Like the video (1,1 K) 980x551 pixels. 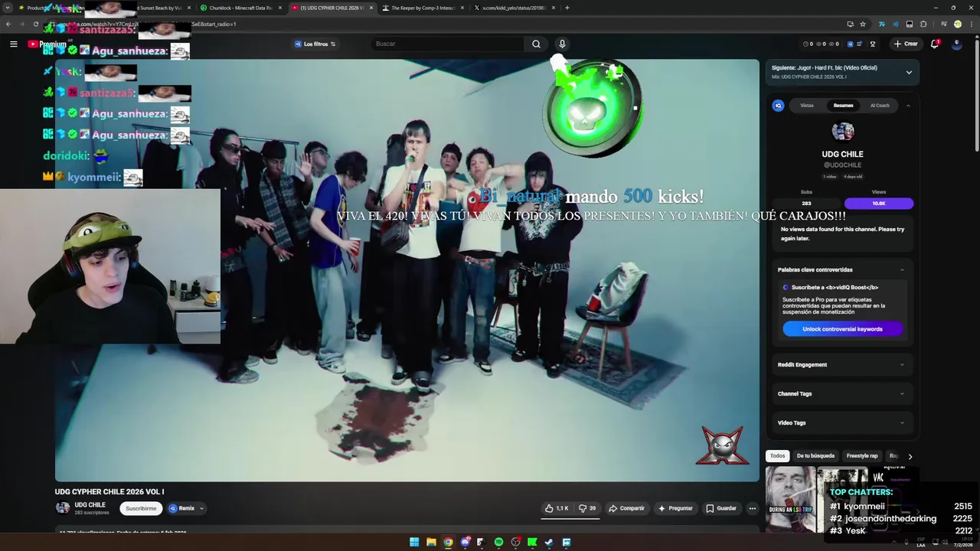coord(557,508)
